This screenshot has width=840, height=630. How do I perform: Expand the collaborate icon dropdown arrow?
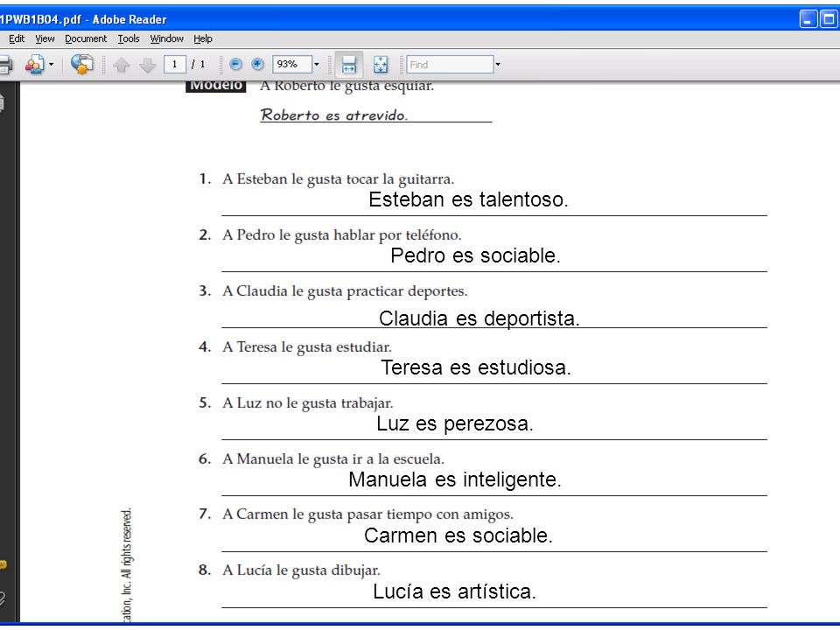[52, 65]
